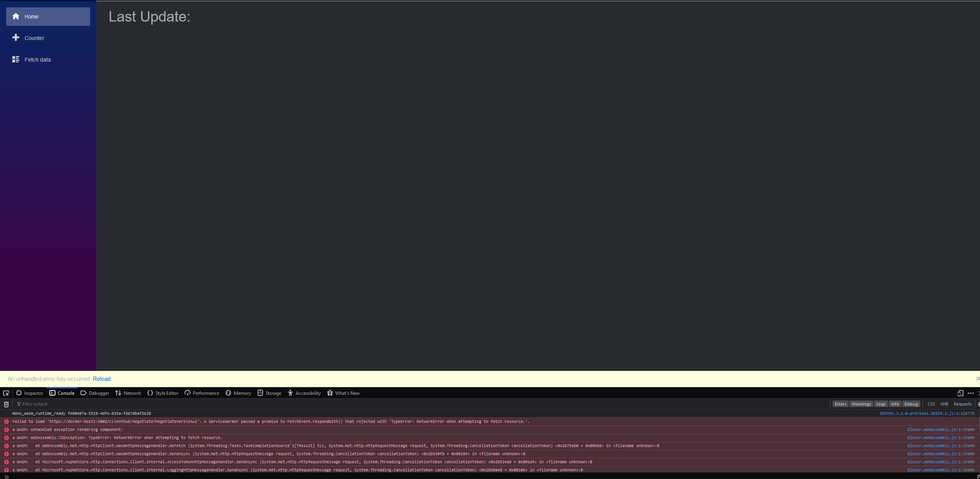Select the element picker tool in DevTools
This screenshot has height=479, width=980.
click(x=6, y=393)
